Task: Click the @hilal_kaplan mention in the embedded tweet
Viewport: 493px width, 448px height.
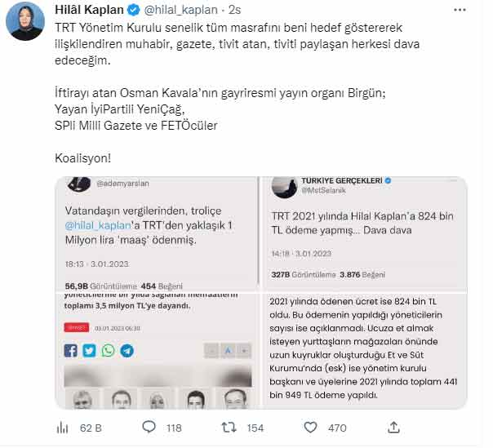Action: 98,225
